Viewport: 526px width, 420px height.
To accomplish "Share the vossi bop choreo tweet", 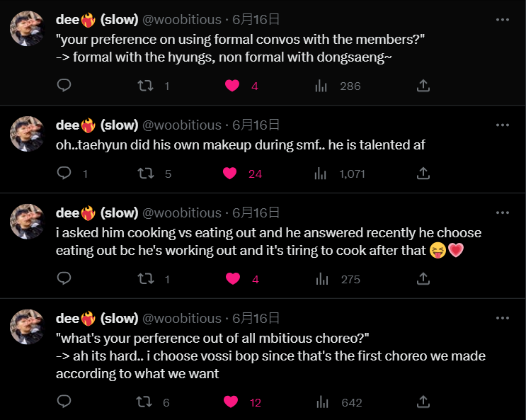I will 423,402.
